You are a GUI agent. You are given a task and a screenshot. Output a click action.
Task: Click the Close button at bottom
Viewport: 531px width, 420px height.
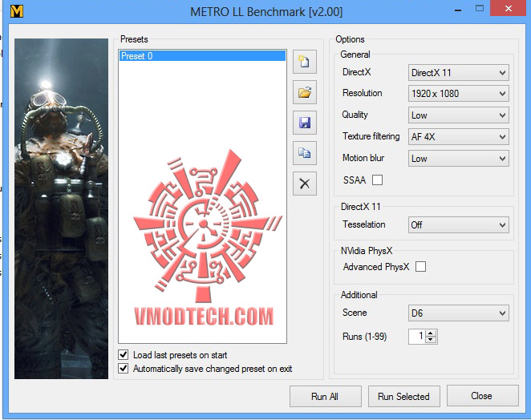482,395
